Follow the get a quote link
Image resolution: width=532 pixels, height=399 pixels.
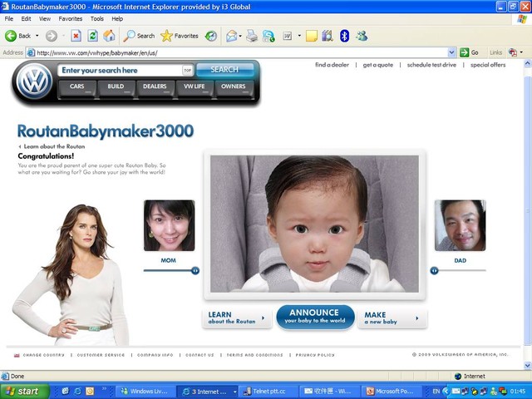(378, 65)
